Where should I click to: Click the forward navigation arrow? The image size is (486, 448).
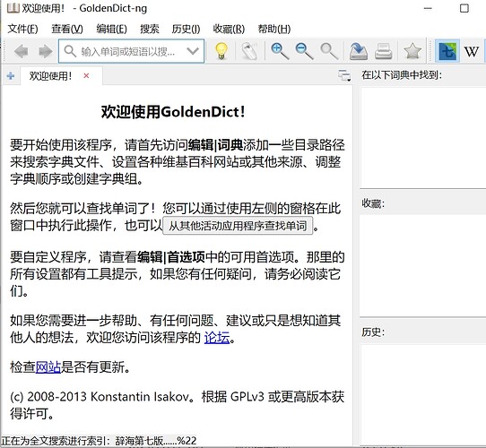(45, 51)
